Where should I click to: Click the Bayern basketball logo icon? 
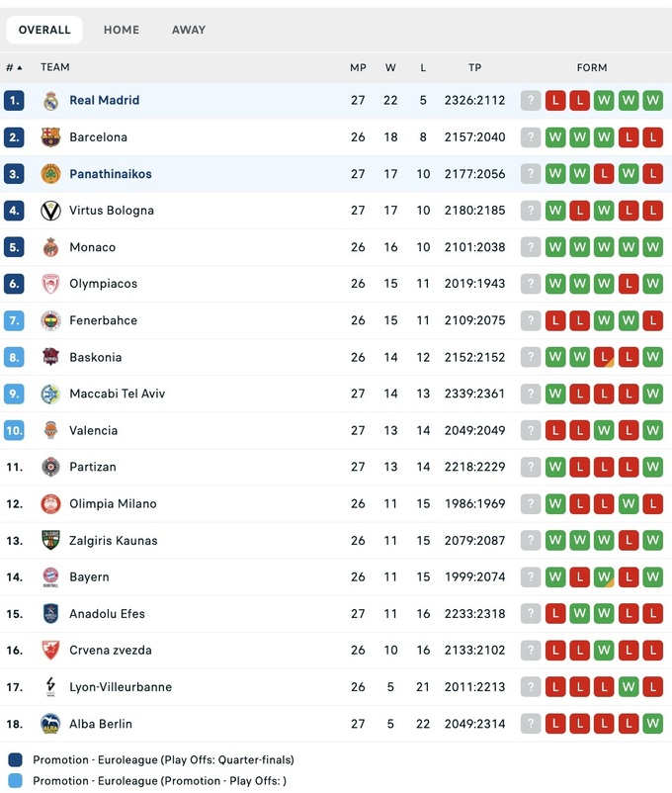pyautogui.click(x=50, y=576)
